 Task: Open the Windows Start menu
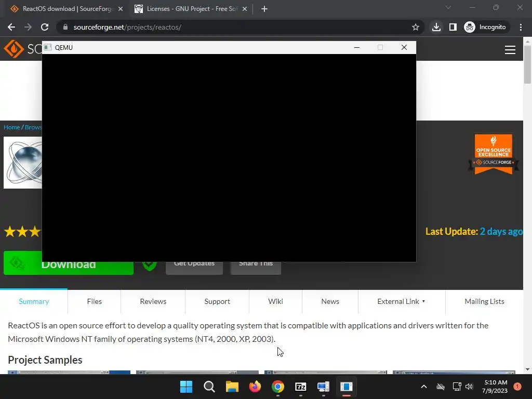click(187, 387)
